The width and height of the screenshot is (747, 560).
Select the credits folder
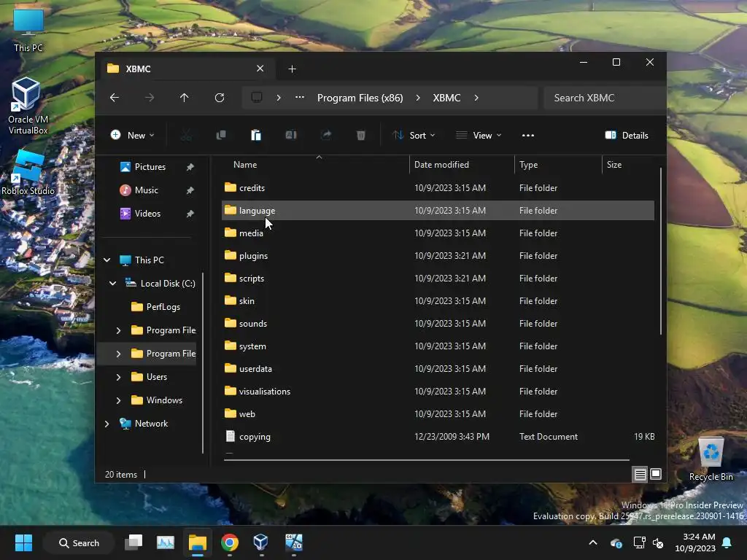tap(438, 187)
